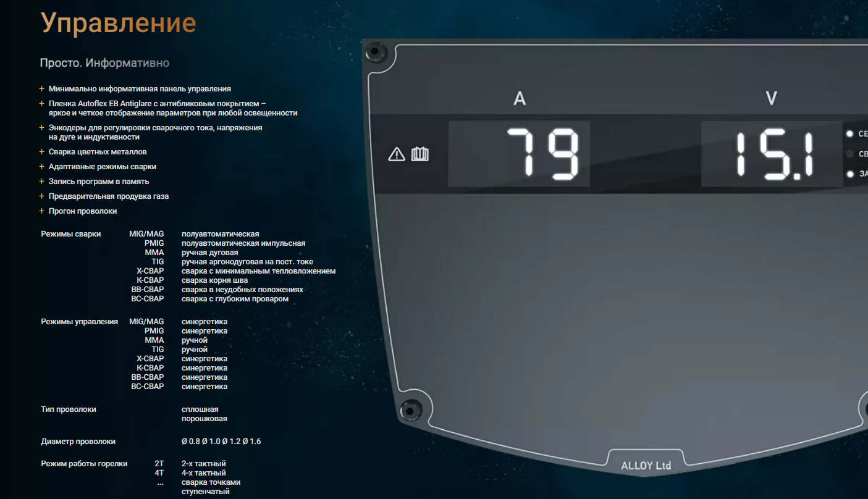This screenshot has height=499, width=868.
Task: Click the 'ALLOY Ltd' brand label
Action: click(646, 466)
